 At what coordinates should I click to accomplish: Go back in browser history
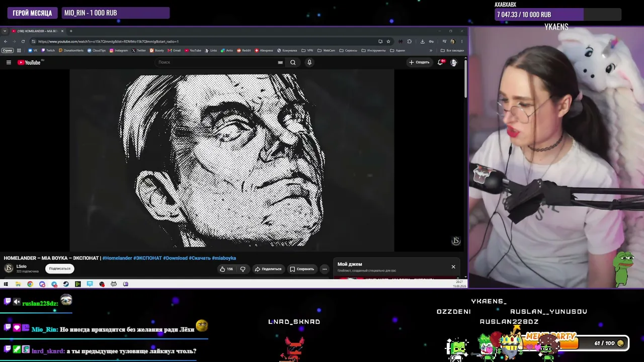pyautogui.click(x=6, y=42)
